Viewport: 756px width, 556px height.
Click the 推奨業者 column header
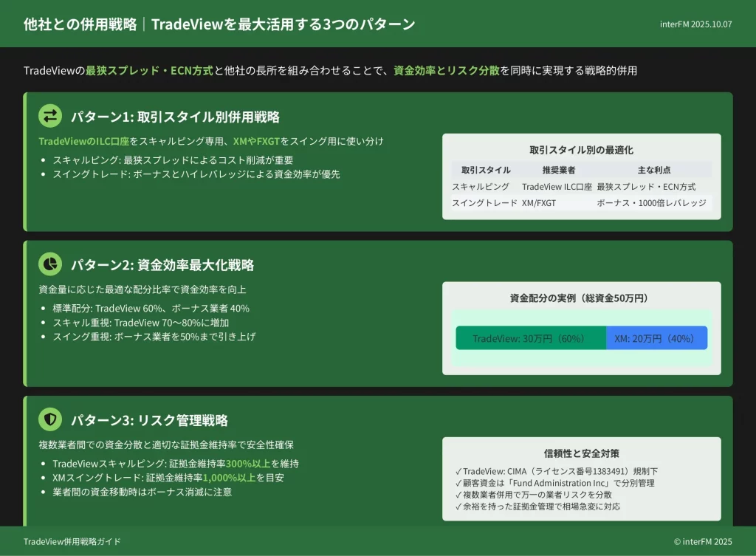point(557,170)
